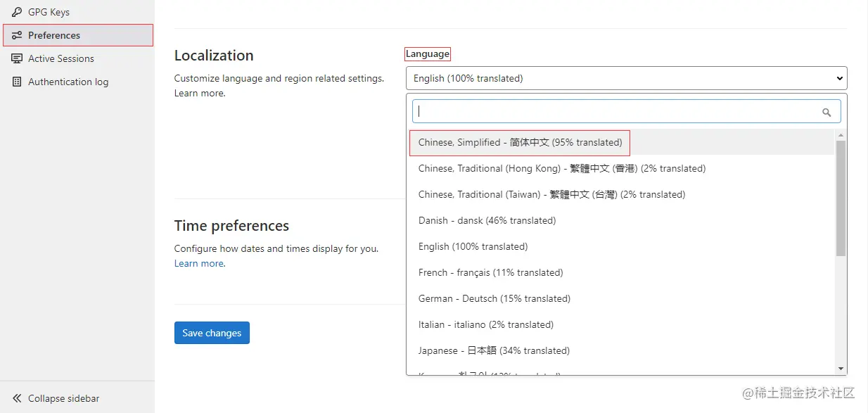This screenshot has height=413, width=868.
Task: Click the language list scrollbar thumb
Action: pos(841,198)
